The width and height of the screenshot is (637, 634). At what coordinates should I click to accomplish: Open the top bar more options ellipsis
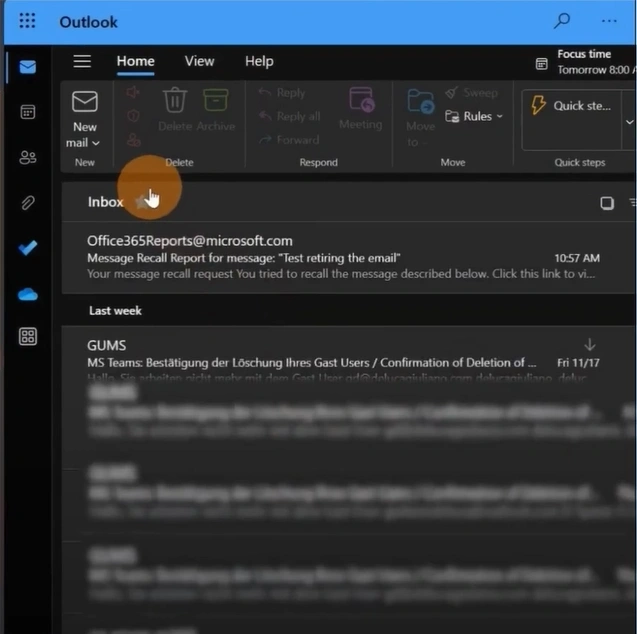click(609, 21)
